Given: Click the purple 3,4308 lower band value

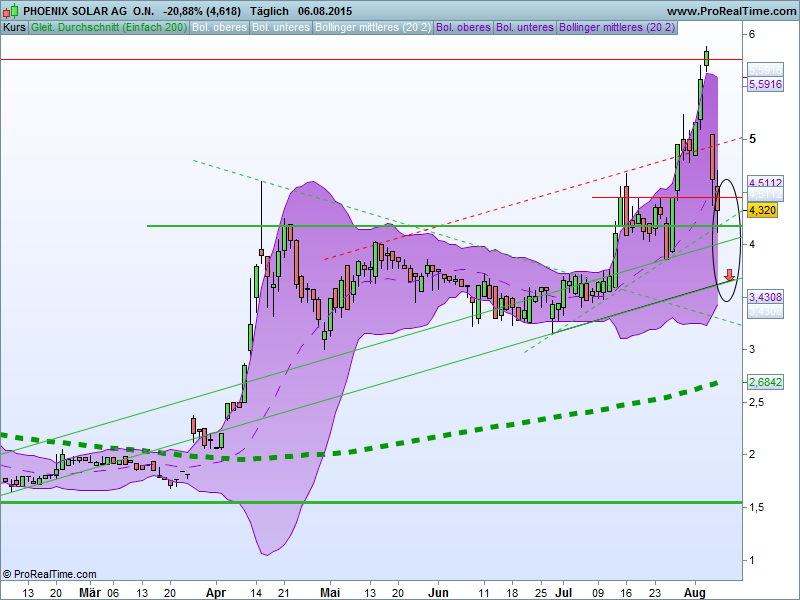Looking at the screenshot, I should 764,297.
